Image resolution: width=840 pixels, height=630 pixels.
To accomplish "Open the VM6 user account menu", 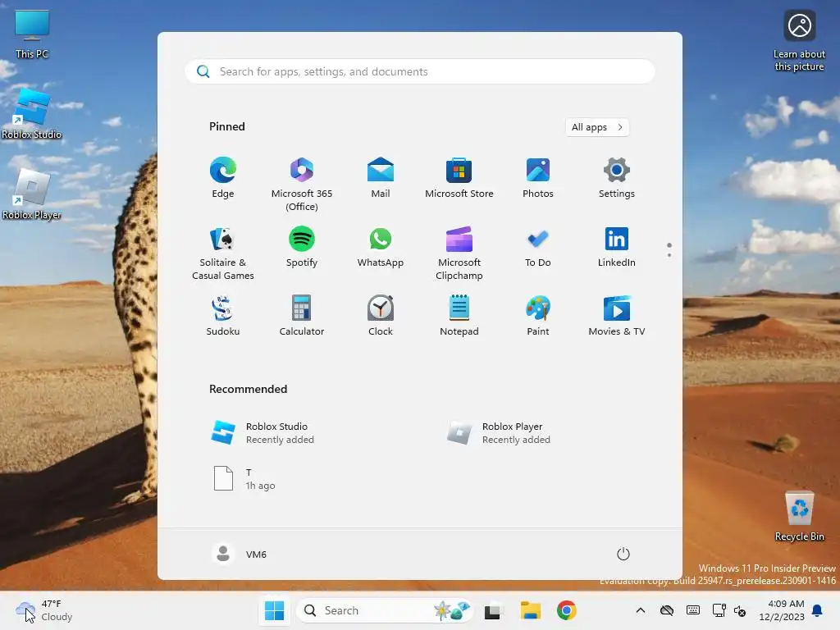I will pyautogui.click(x=240, y=554).
